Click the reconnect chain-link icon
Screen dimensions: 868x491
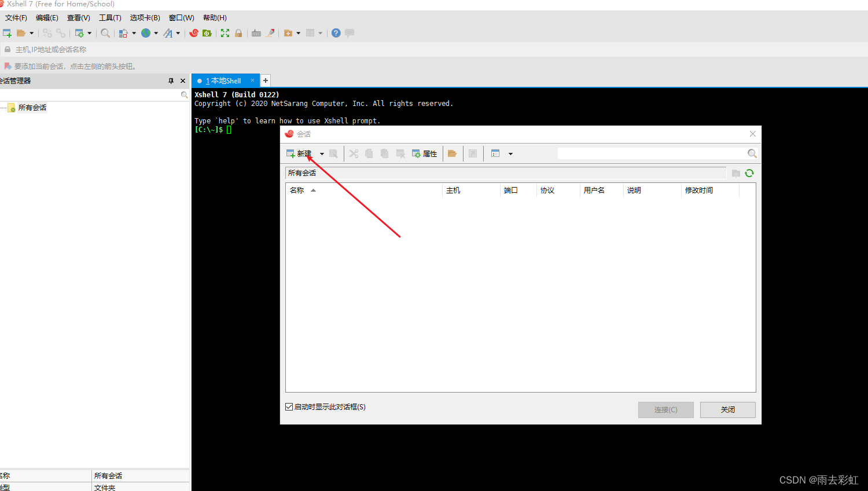[61, 33]
